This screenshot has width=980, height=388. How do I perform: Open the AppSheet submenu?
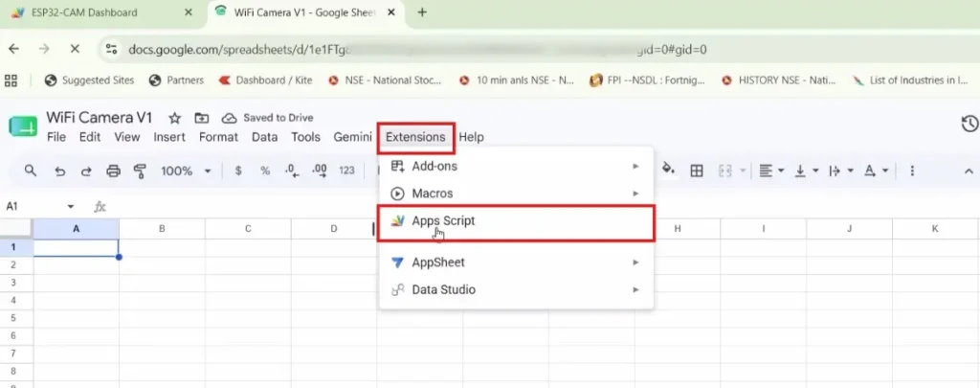click(x=516, y=262)
